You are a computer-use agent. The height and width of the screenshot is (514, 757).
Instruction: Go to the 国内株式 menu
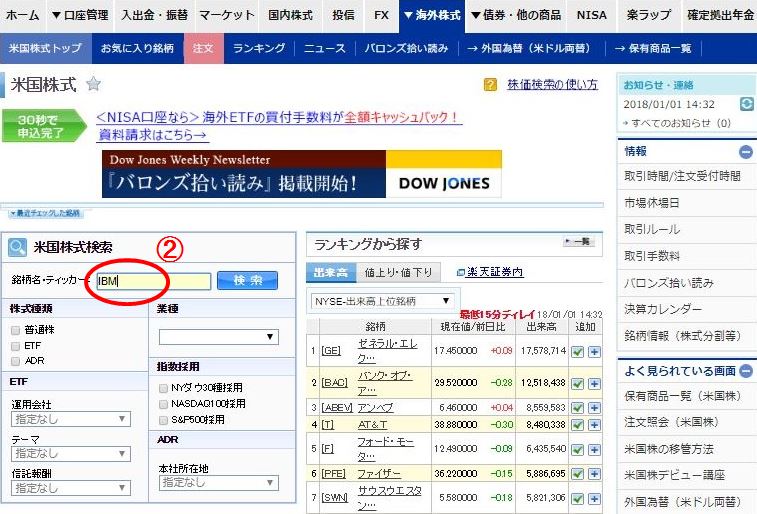[291, 15]
